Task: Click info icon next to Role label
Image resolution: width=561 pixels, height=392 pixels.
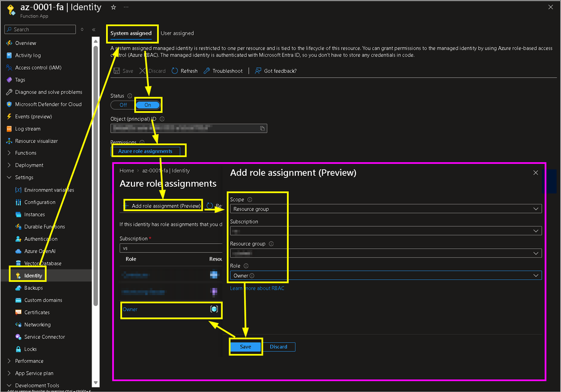Action: point(246,266)
